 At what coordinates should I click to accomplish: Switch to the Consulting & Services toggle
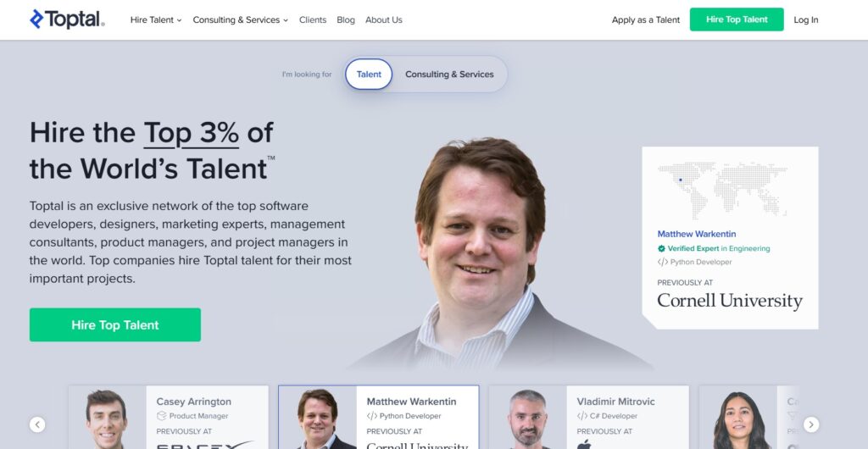(x=449, y=74)
